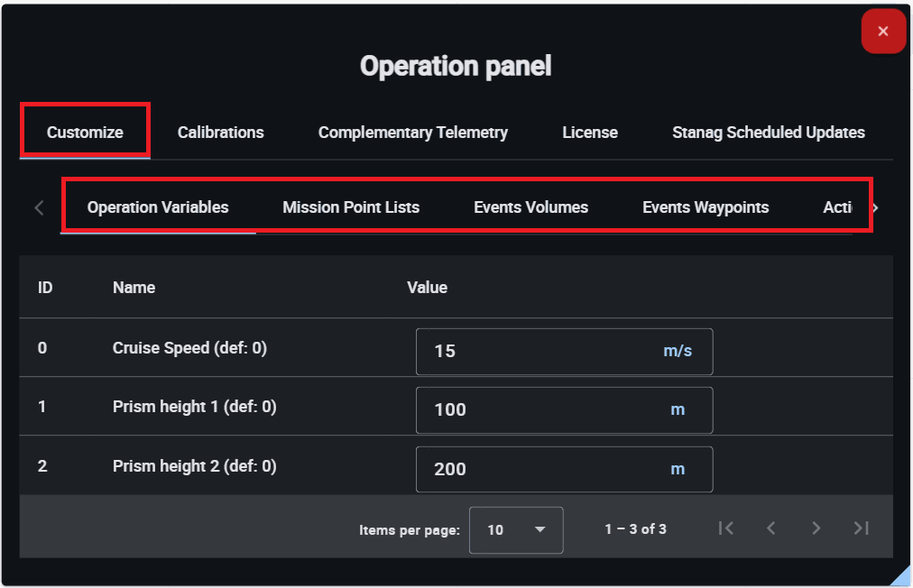Open the Calibrations tab
913x588 pixels.
220,133
